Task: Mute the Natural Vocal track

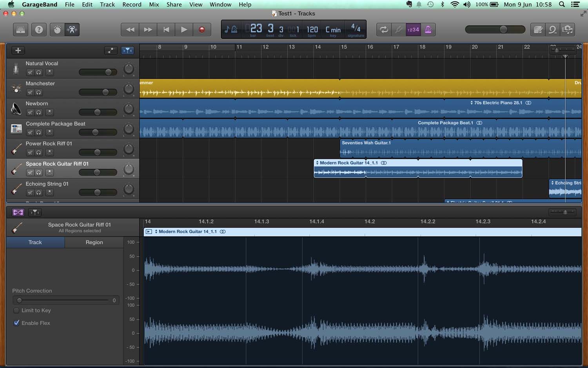Action: tap(30, 73)
